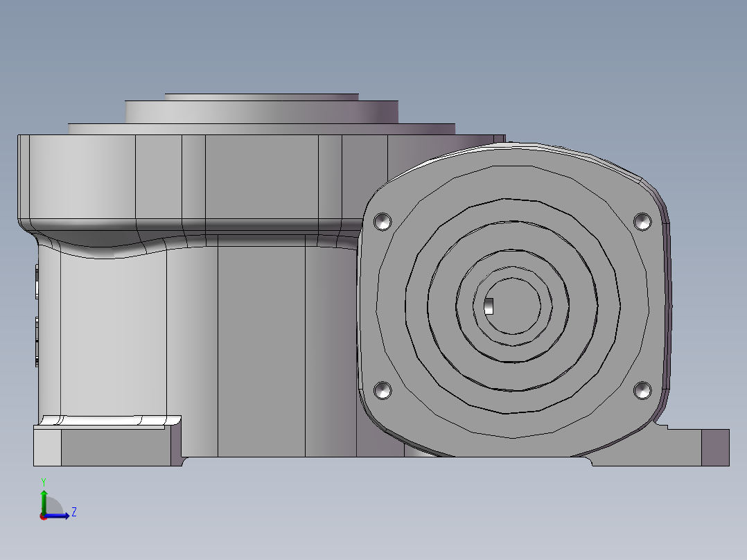Select the bottom-right countersunk screw on the cover
Screen dimensions: 747x560
(x=643, y=390)
